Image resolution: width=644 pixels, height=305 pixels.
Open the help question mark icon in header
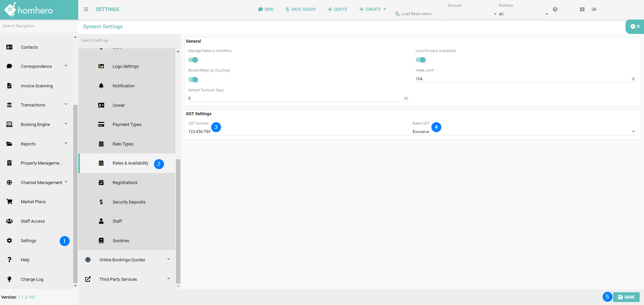pyautogui.click(x=555, y=9)
